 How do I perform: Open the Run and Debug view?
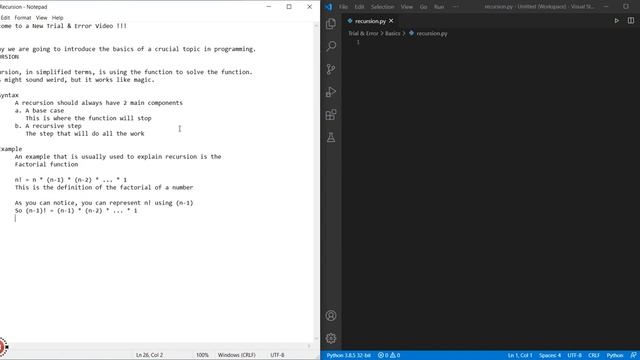click(331, 92)
